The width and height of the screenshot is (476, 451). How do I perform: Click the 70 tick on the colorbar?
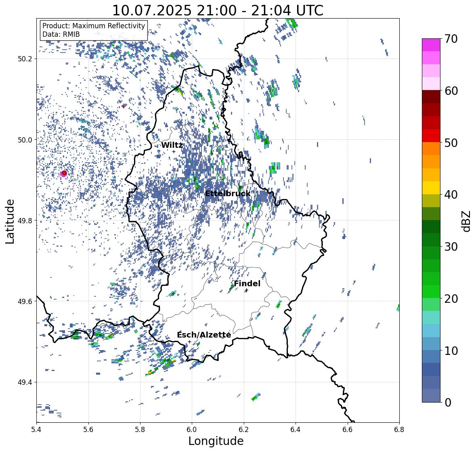coord(451,39)
